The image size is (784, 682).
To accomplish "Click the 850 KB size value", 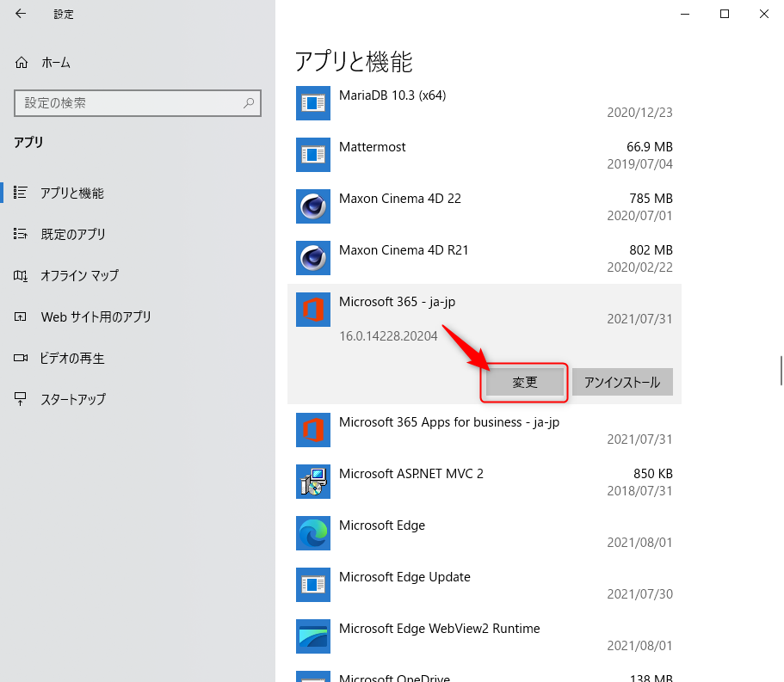I will [653, 474].
